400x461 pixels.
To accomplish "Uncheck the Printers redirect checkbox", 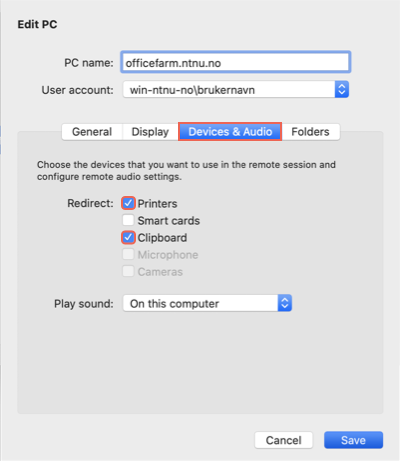I will (128, 203).
